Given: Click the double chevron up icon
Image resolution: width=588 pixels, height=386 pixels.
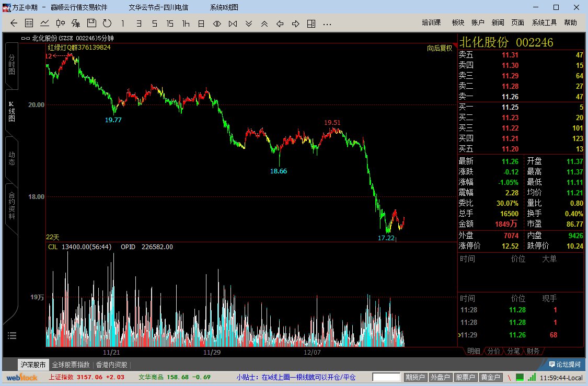Looking at the screenshot, I should point(264,24).
